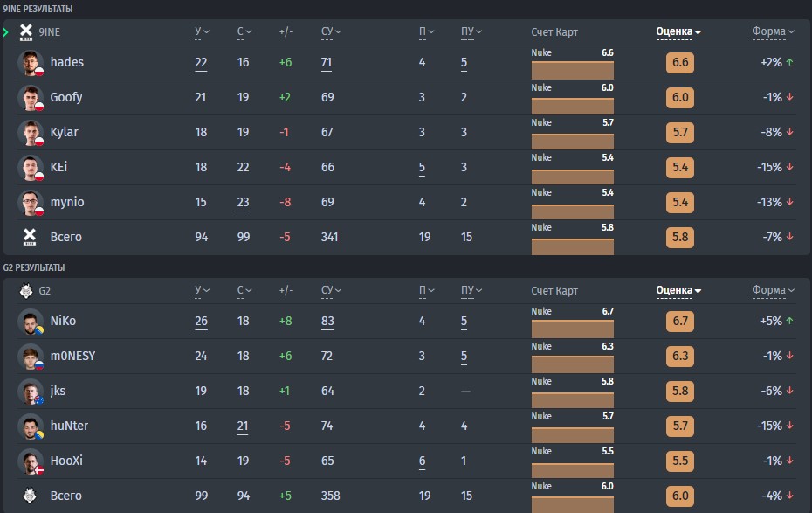This screenshot has width=812, height=513.
Task: Click the red down arrow beside G2 total -4%
Action: [789, 496]
